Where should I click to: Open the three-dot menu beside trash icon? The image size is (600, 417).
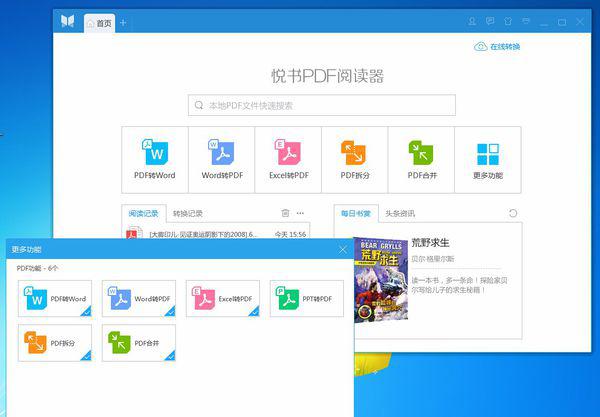point(301,213)
